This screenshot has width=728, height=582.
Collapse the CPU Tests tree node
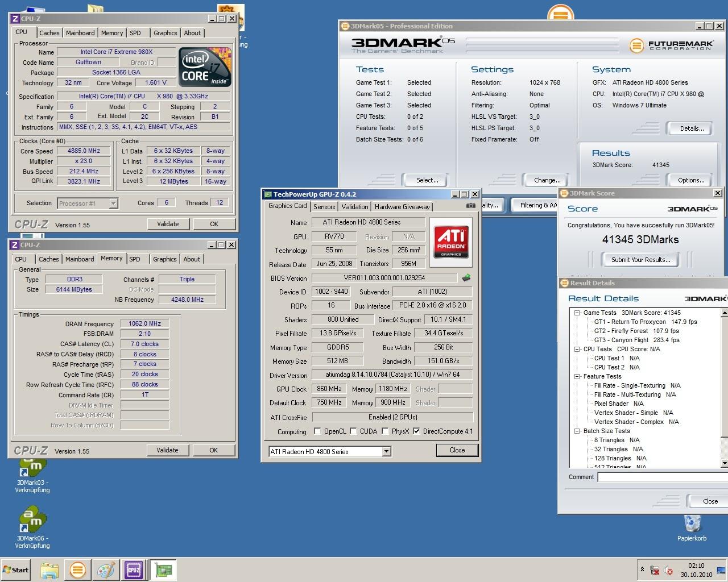click(577, 349)
